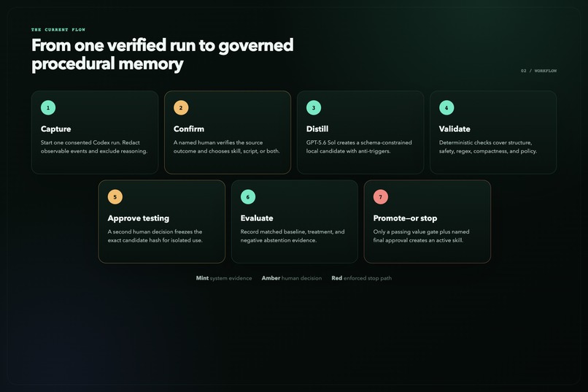Click the main slide heading 'From one verified run'

pos(163,55)
